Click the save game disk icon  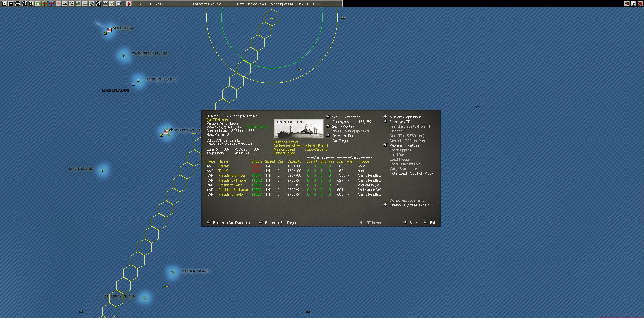[4, 4]
